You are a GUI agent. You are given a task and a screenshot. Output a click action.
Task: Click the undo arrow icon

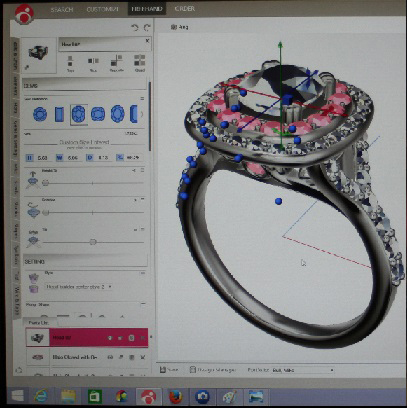click(135, 28)
